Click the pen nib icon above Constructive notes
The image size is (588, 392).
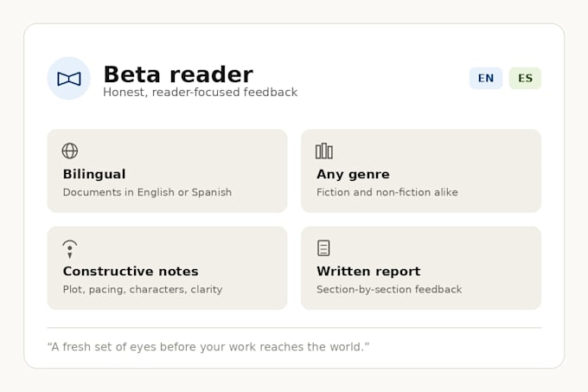click(70, 249)
